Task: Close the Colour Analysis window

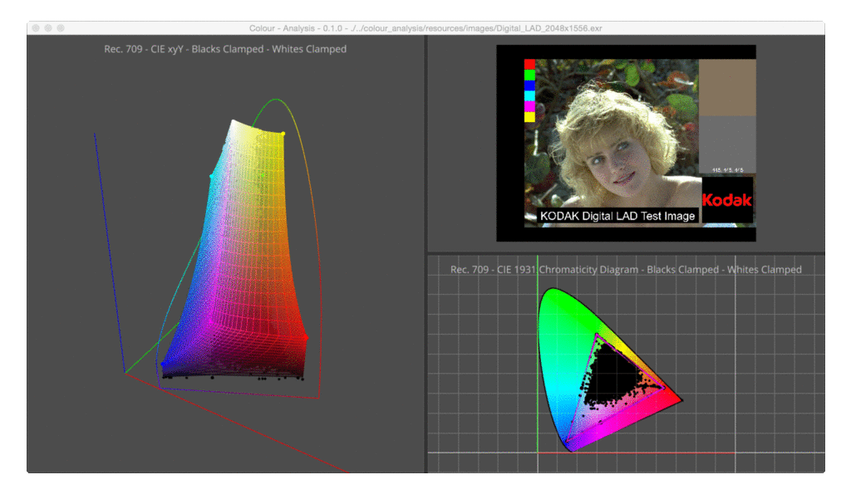Action: [x=36, y=28]
